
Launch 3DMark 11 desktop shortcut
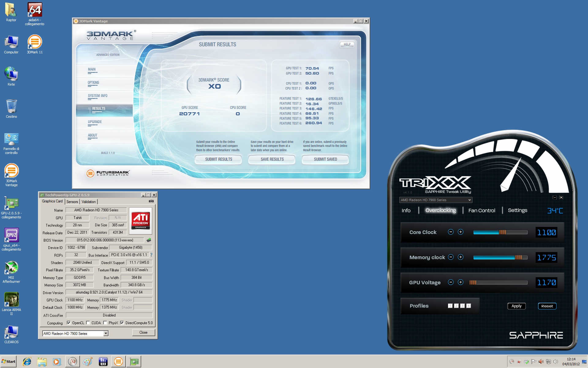point(35,44)
